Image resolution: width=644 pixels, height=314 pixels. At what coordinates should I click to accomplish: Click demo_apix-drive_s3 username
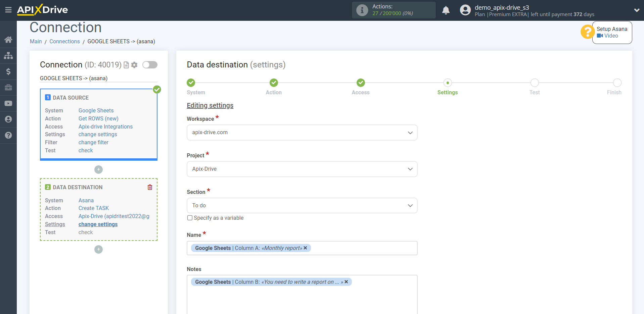click(502, 7)
